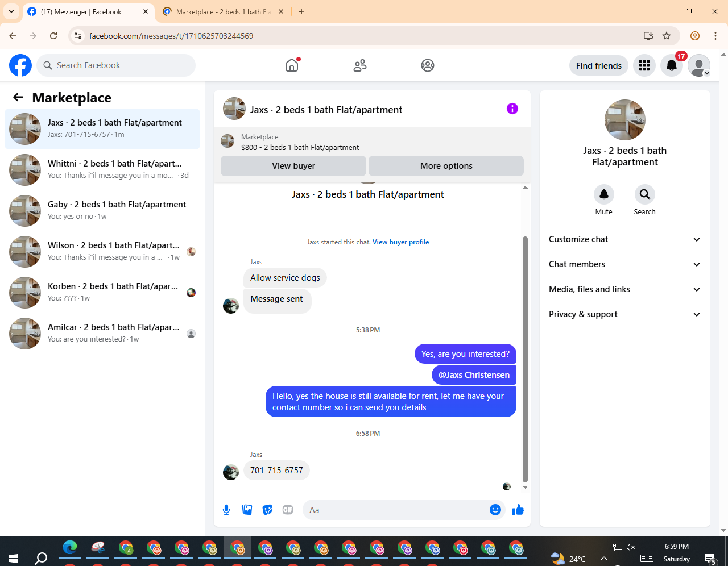Image resolution: width=728 pixels, height=566 pixels.
Task: Focus the Aa message input field
Action: pos(395,510)
